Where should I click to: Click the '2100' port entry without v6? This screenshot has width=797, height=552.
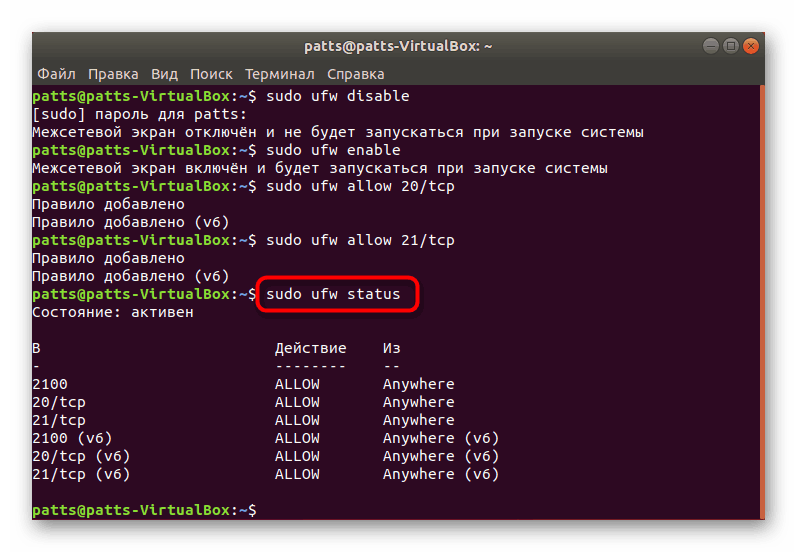pyautogui.click(x=50, y=384)
